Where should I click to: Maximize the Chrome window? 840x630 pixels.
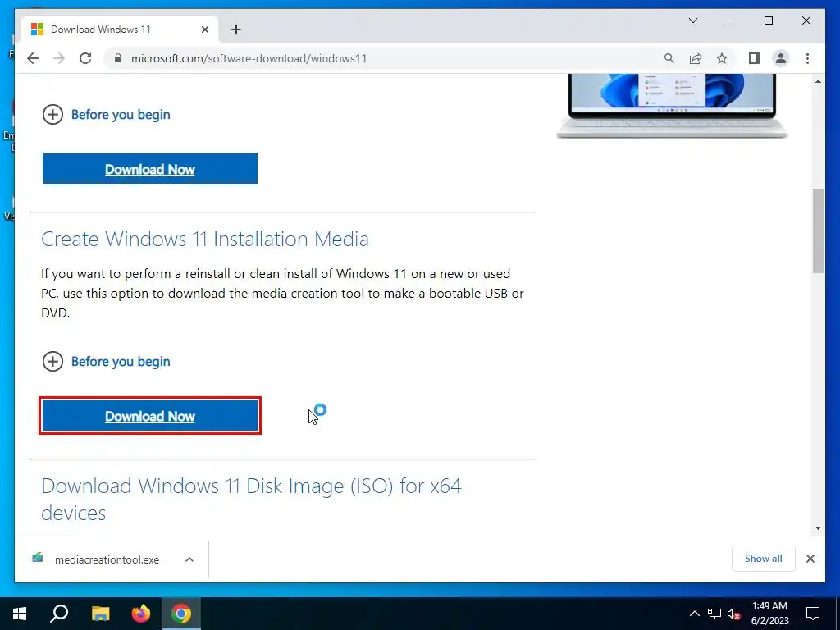768,21
